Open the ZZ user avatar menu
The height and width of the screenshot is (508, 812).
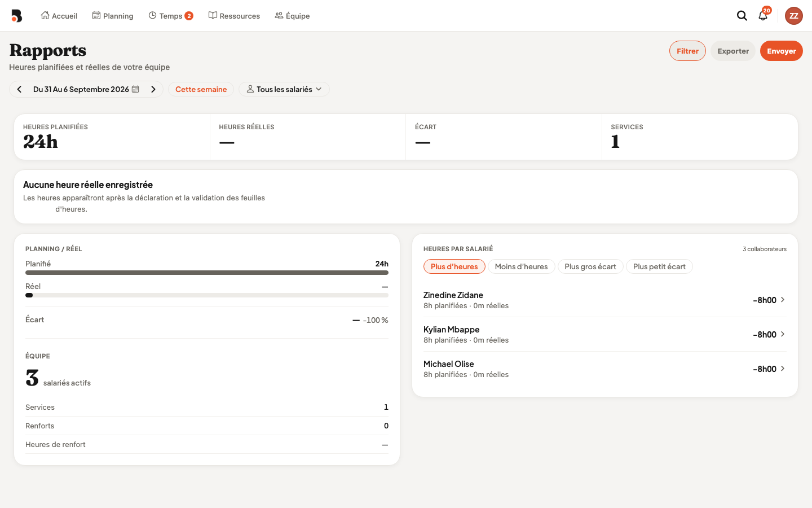point(794,16)
